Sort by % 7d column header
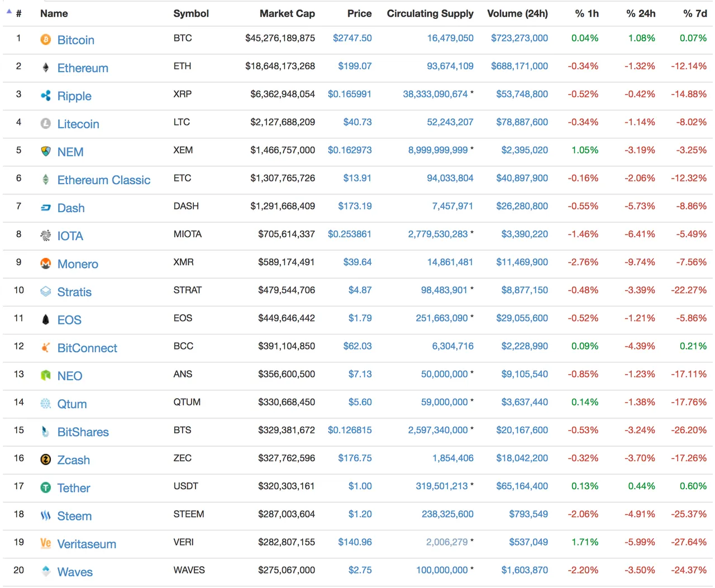715x588 pixels. [695, 13]
